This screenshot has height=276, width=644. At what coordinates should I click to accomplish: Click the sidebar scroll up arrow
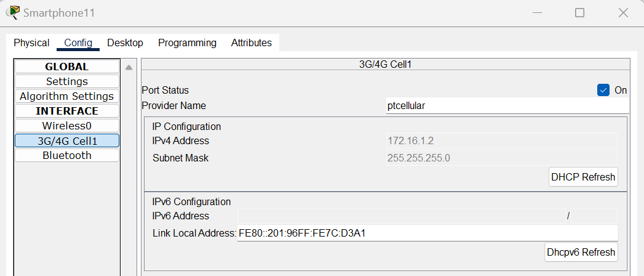click(129, 67)
